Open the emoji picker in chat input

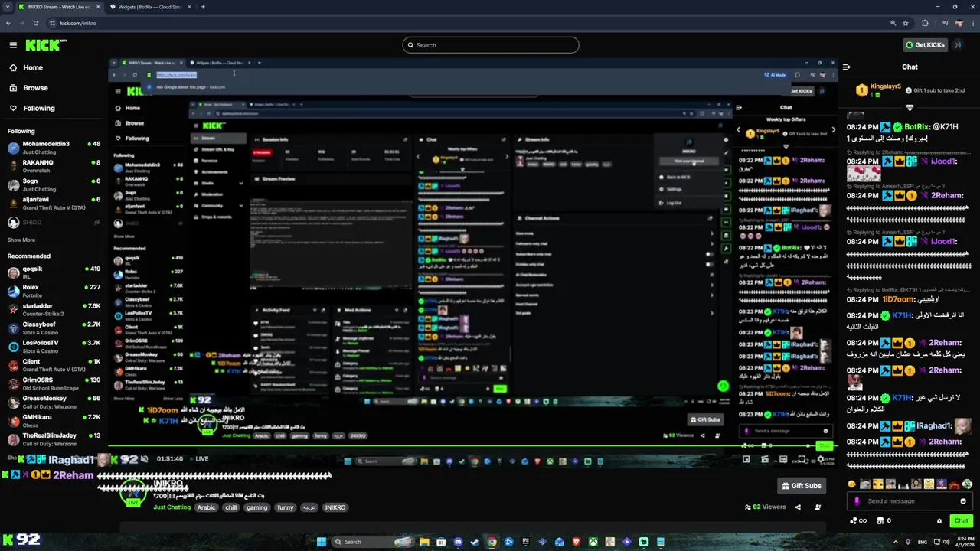tap(963, 501)
